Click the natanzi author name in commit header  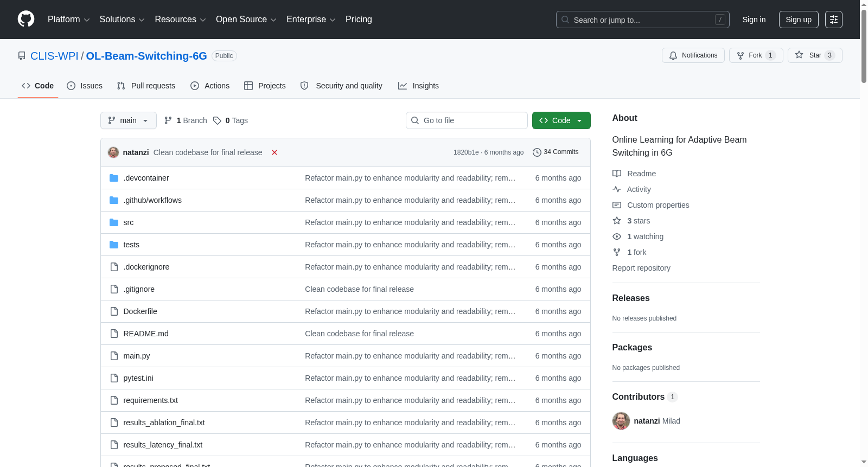(x=136, y=152)
